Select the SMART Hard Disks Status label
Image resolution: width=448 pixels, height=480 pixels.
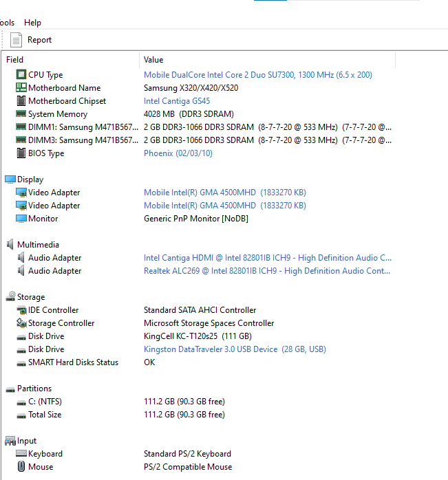pyautogui.click(x=73, y=362)
